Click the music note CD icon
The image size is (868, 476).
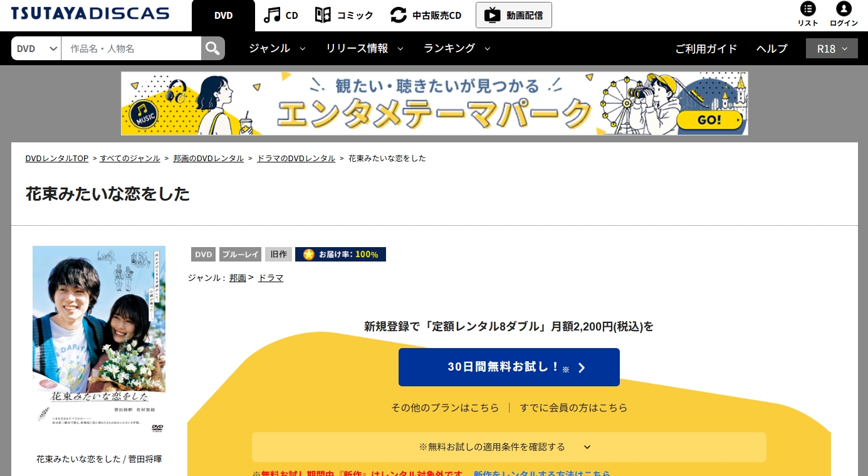coord(272,15)
